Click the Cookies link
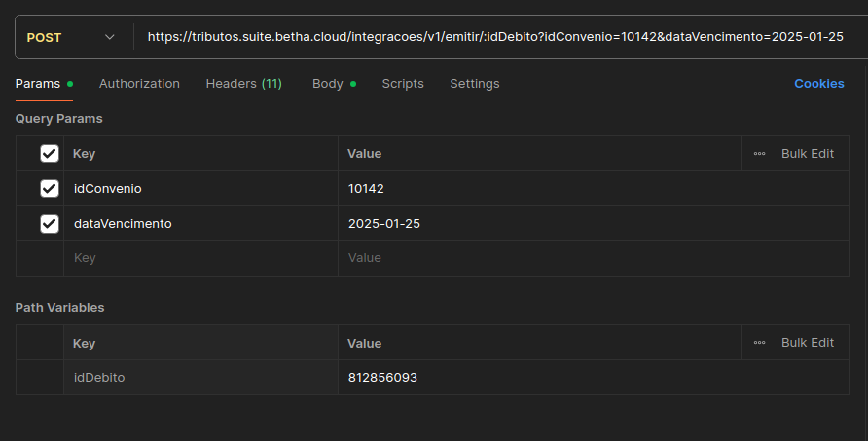Viewport: 868px width, 441px height. pos(819,84)
